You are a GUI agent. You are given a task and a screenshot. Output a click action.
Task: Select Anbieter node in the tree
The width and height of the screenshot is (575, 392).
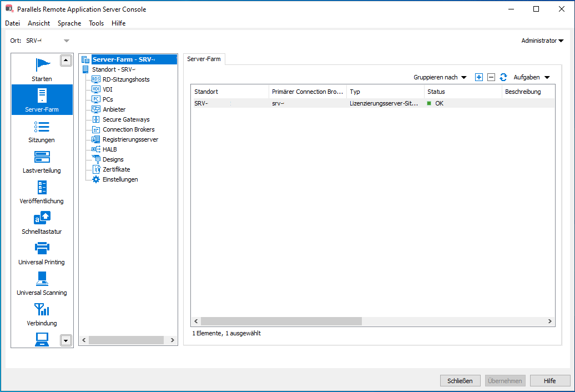coord(114,109)
